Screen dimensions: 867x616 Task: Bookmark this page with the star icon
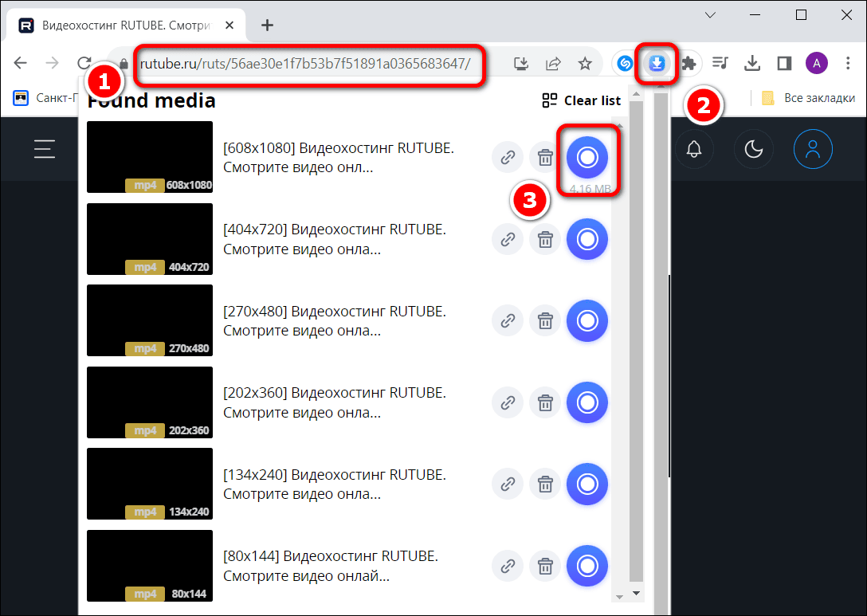(585, 64)
